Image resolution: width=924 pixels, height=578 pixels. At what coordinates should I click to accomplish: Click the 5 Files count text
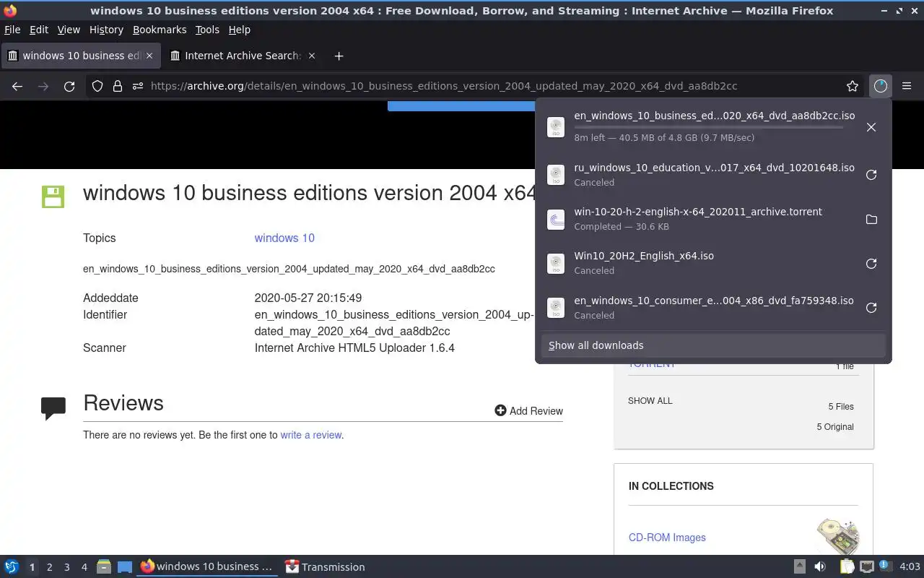click(841, 407)
